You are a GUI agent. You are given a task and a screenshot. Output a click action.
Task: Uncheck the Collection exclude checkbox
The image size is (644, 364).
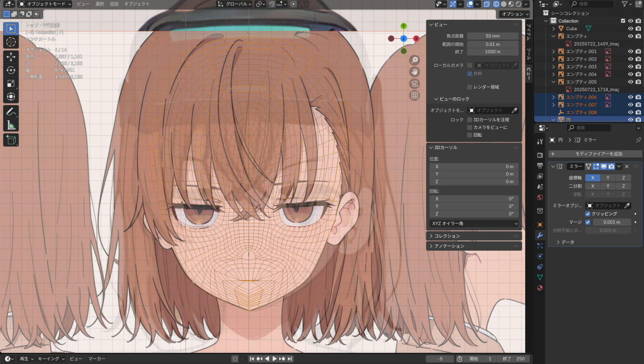point(623,21)
